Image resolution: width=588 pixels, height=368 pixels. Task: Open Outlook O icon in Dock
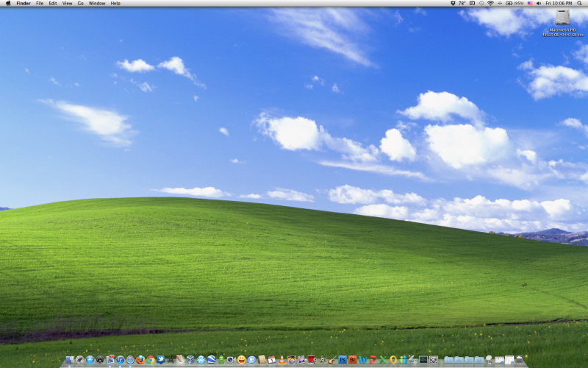392,359
